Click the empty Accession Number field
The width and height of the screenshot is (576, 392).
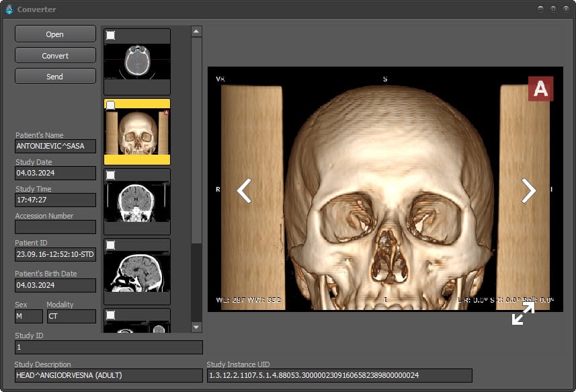pos(55,227)
